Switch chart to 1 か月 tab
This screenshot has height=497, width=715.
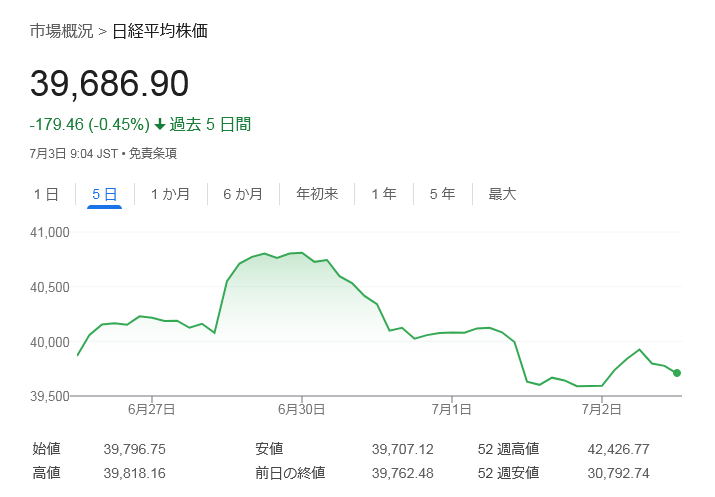(x=171, y=194)
